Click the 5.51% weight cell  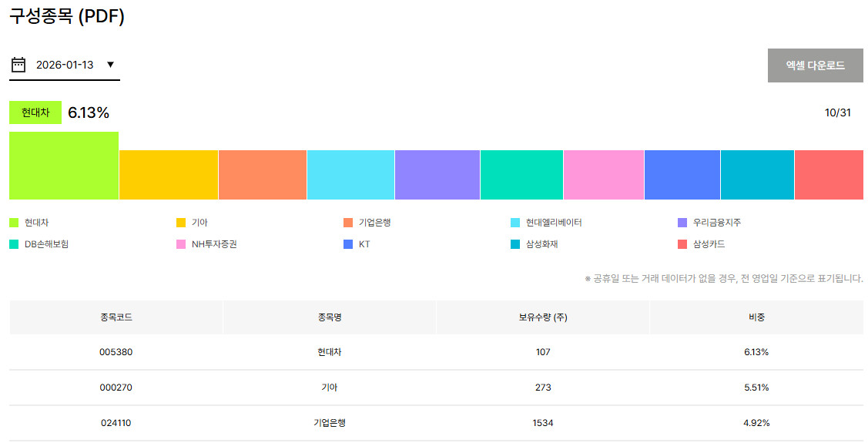[756, 388]
